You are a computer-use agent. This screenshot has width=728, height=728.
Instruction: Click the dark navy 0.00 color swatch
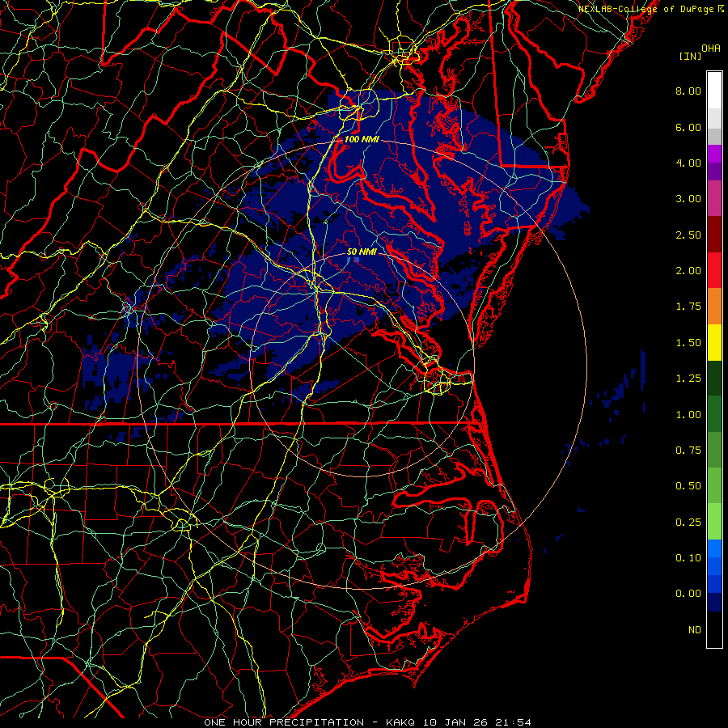click(x=714, y=603)
